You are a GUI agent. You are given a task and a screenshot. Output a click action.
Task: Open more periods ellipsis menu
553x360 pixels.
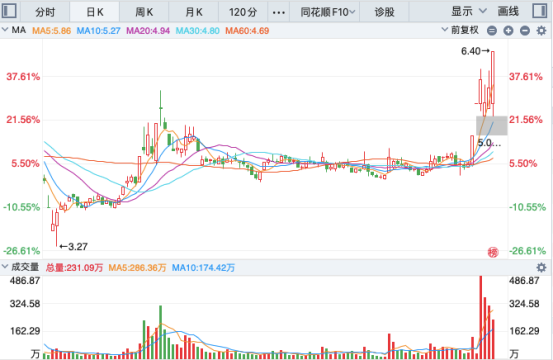[279, 12]
